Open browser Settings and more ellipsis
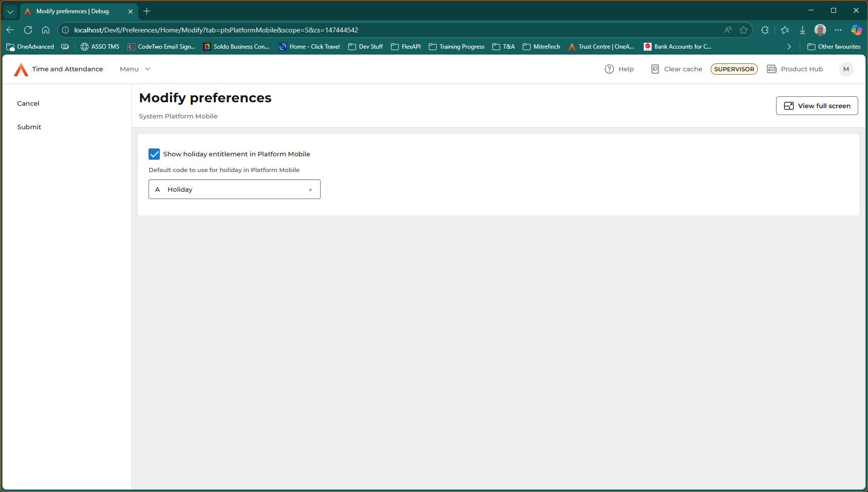This screenshot has width=868, height=492. (x=838, y=30)
